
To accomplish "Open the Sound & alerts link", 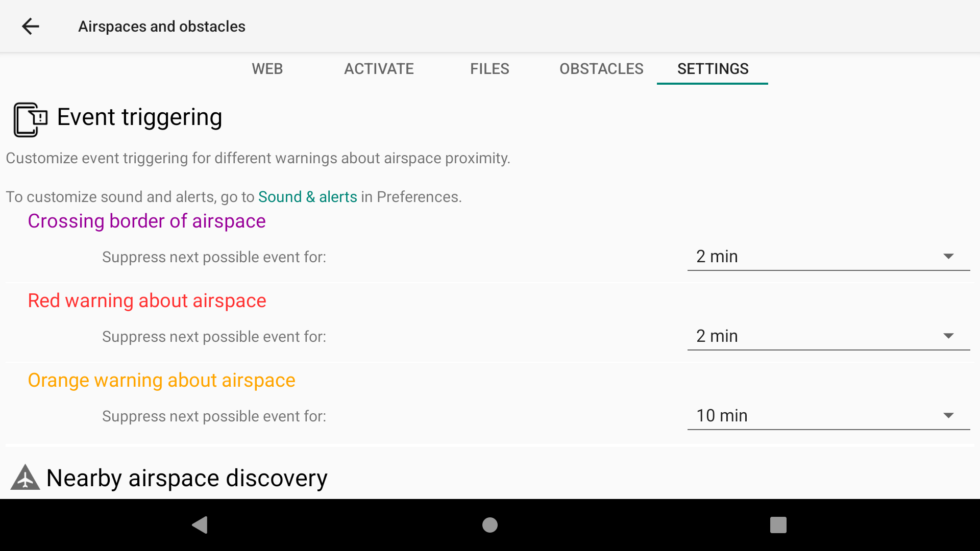I will [x=308, y=197].
